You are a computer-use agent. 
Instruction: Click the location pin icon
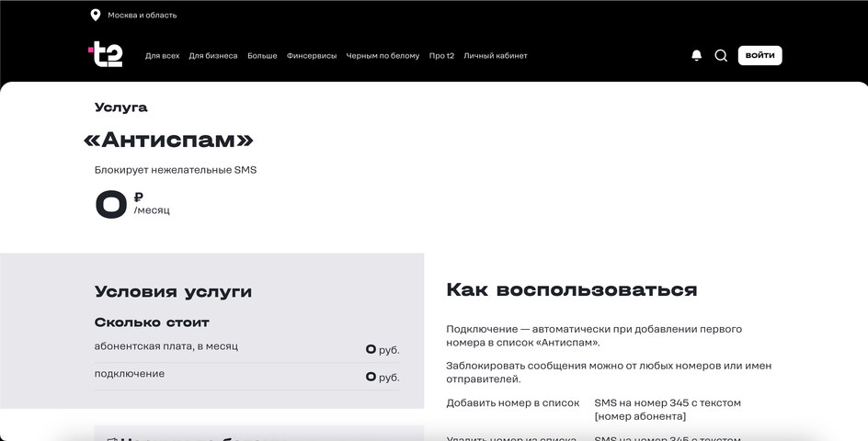pos(96,15)
